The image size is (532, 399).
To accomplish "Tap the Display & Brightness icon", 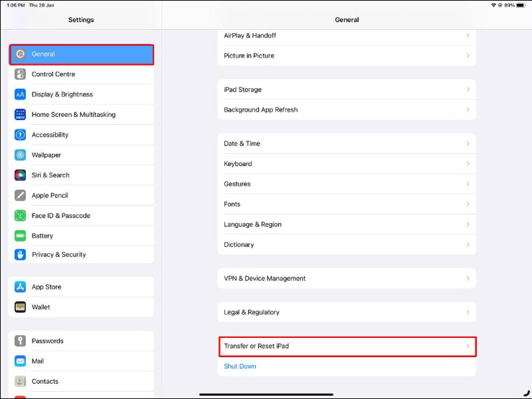I will click(x=21, y=94).
